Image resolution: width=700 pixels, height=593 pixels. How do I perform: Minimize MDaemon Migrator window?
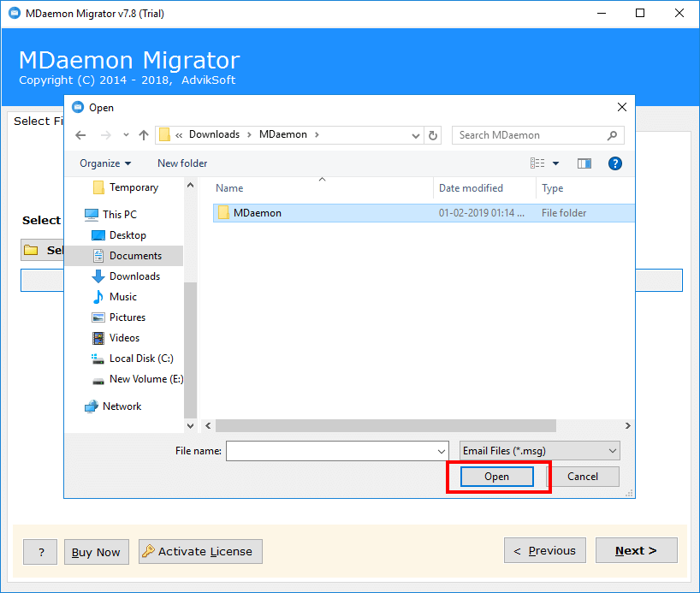point(602,14)
